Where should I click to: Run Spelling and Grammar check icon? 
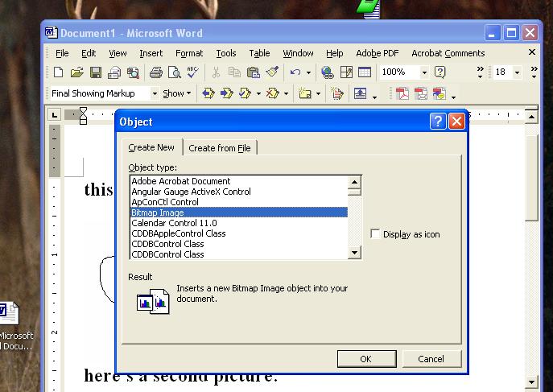pos(193,72)
